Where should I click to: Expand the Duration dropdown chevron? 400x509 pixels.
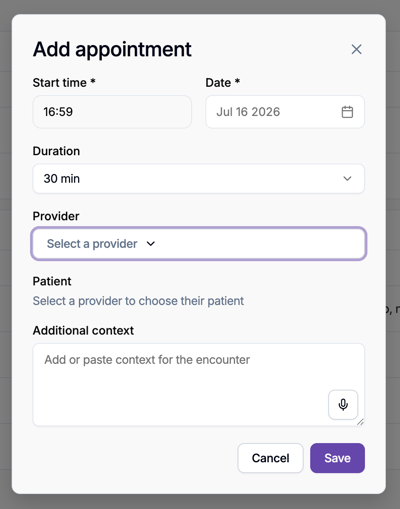[347, 179]
